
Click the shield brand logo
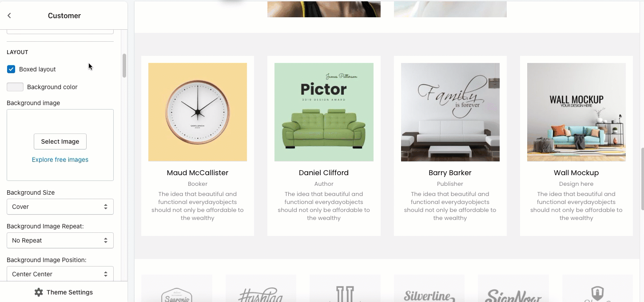click(597, 294)
